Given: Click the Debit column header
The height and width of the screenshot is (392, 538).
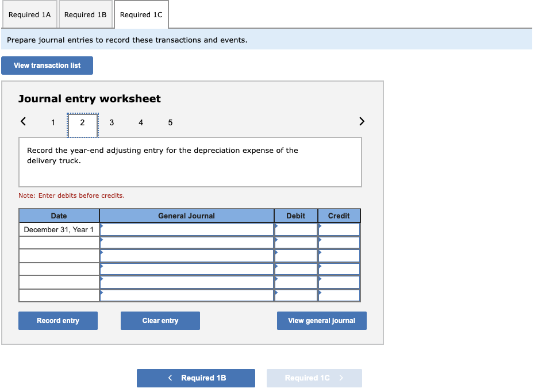Looking at the screenshot, I should pyautogui.click(x=296, y=216).
